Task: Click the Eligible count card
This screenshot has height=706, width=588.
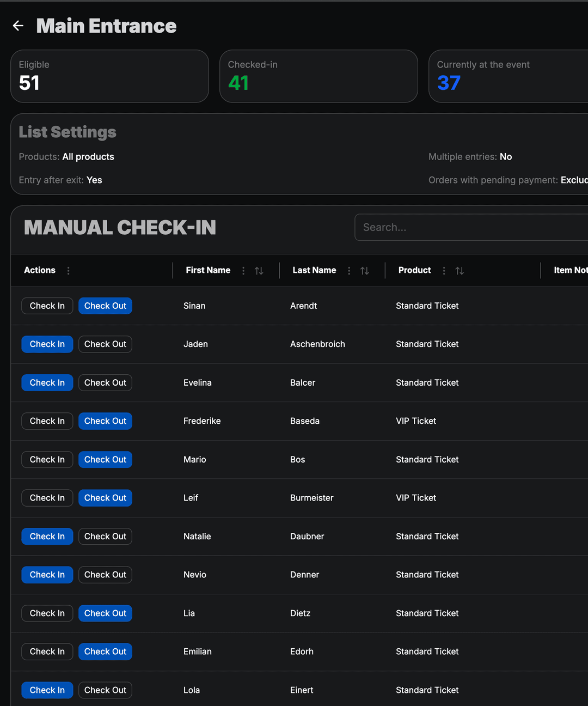Action: click(x=109, y=76)
